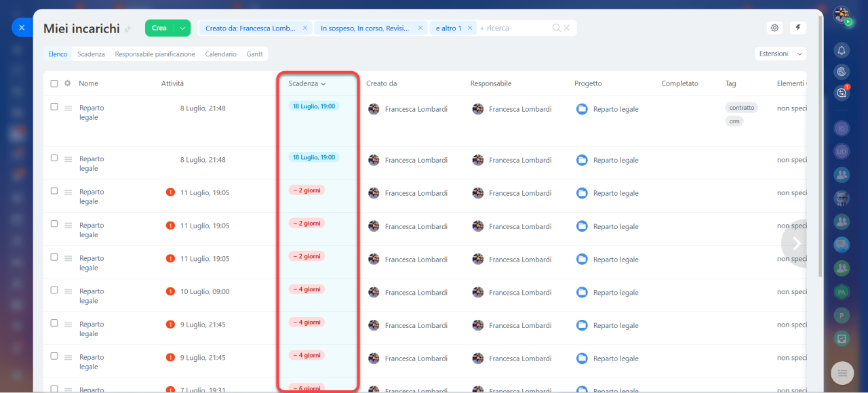Click '18 Luglio, 19:00' deadline in contratto row
The image size is (868, 393).
pos(313,106)
